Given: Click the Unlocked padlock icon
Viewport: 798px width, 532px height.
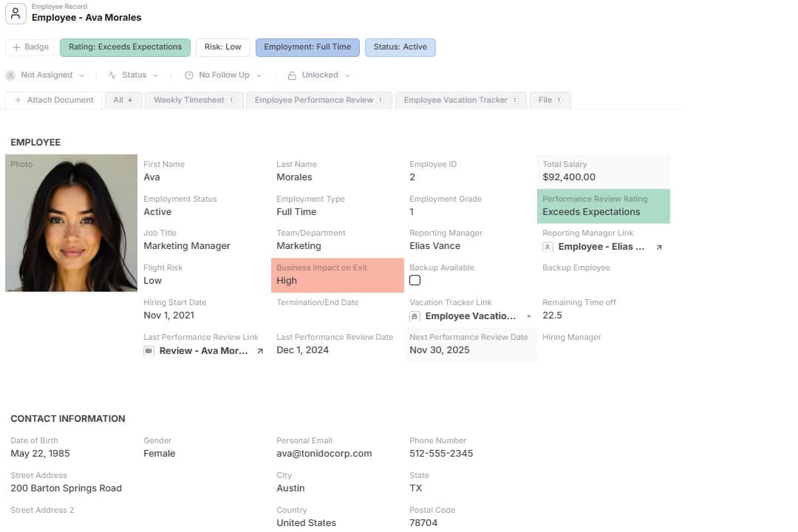Looking at the screenshot, I should click(292, 75).
